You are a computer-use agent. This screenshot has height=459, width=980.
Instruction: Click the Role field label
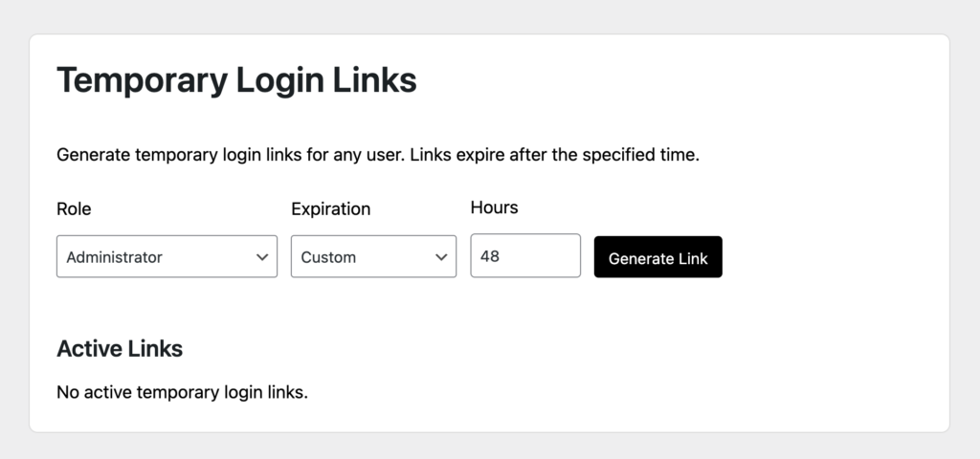click(74, 208)
